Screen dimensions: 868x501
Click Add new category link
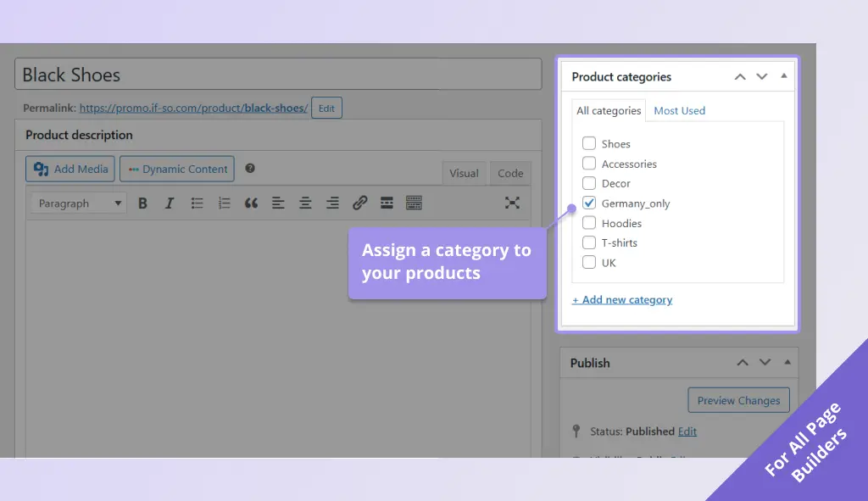(622, 300)
